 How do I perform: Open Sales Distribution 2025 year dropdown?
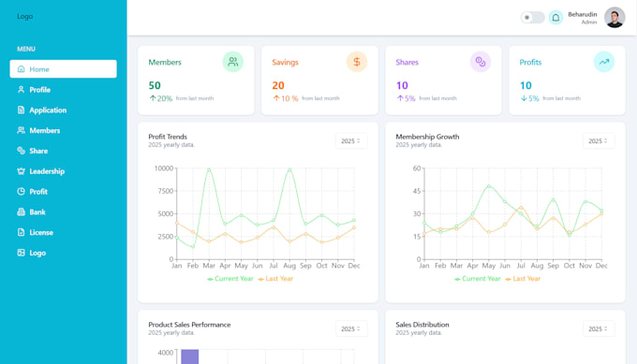point(599,328)
